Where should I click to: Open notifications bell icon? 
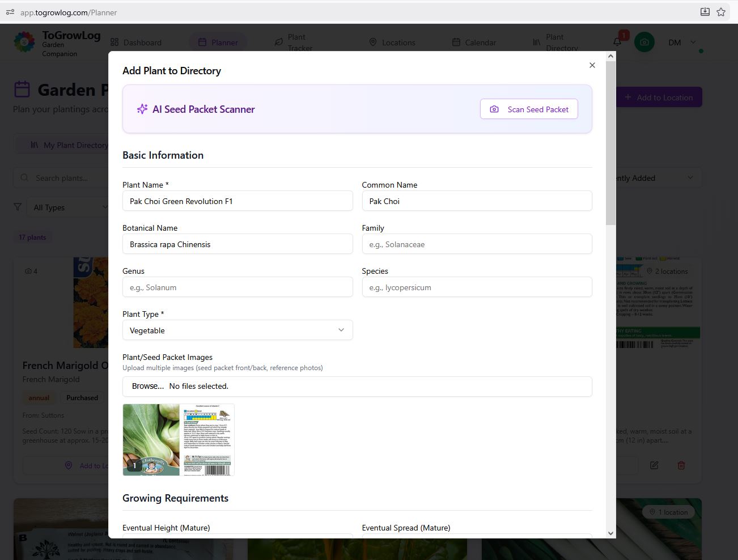pyautogui.click(x=617, y=42)
